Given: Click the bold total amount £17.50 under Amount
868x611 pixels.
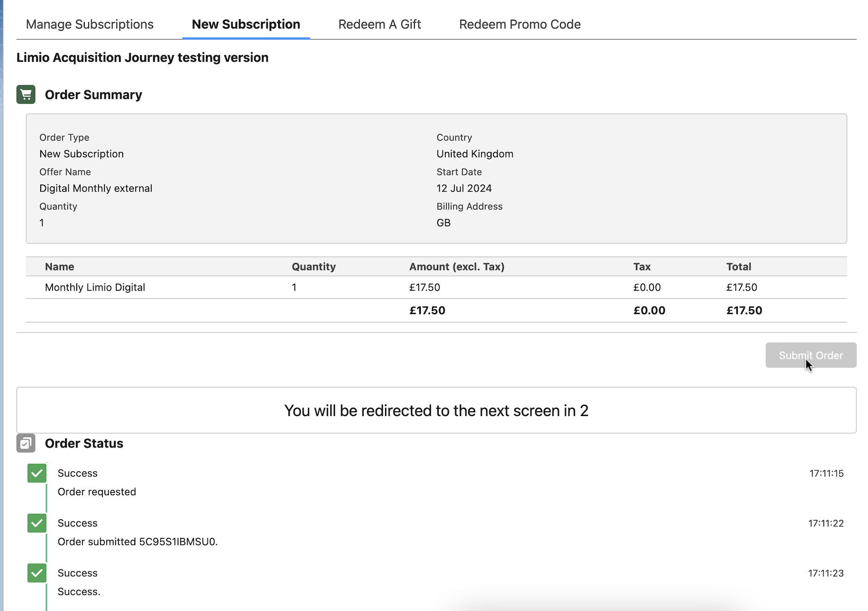Looking at the screenshot, I should coord(427,310).
